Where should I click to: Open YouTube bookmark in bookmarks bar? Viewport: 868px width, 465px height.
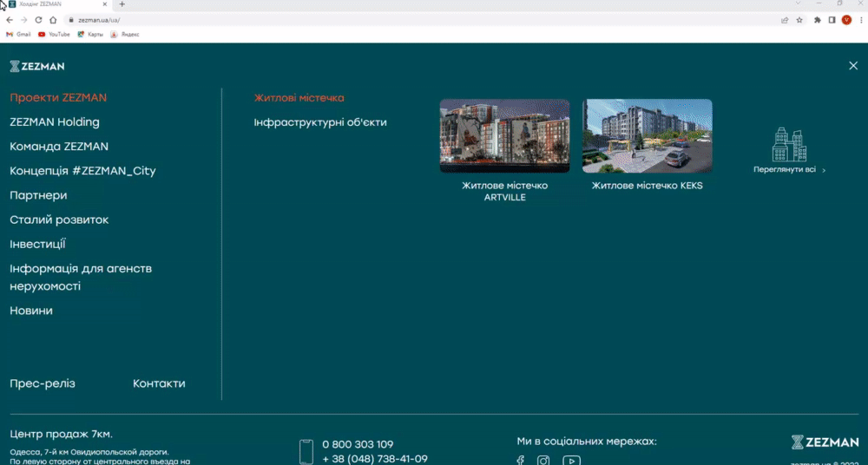[54, 35]
